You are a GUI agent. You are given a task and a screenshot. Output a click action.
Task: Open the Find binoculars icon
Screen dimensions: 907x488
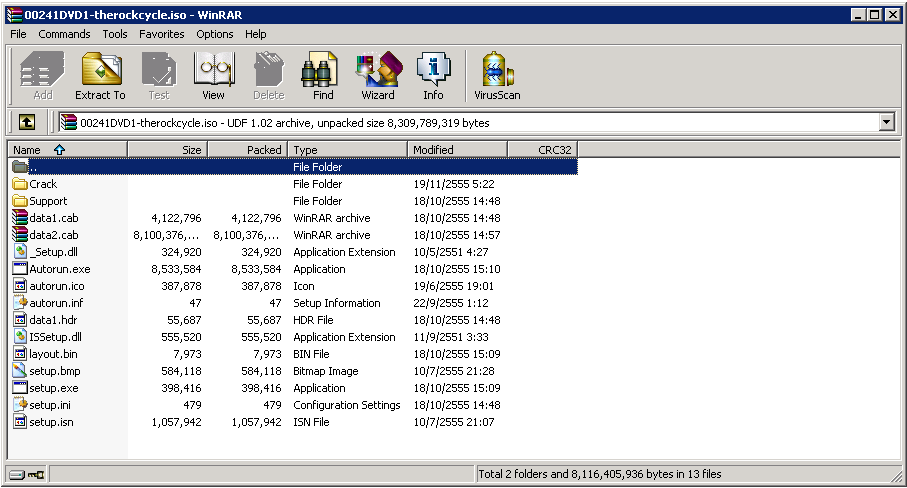click(320, 69)
